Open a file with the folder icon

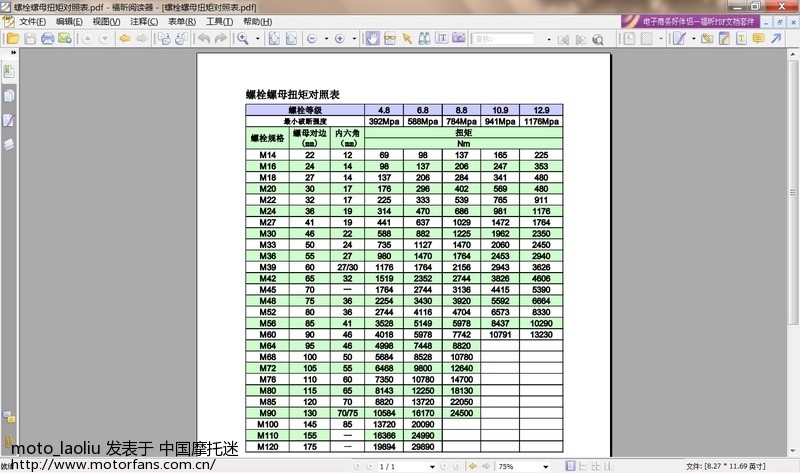(13, 39)
